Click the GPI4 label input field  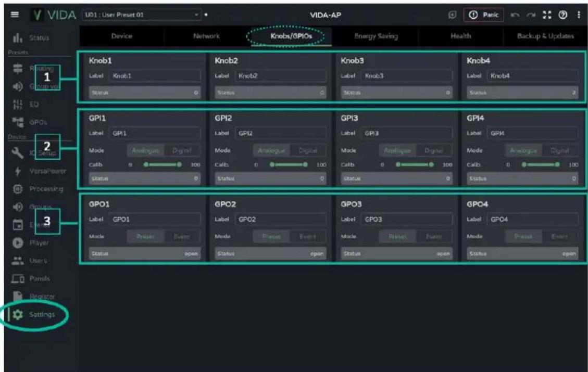click(x=532, y=133)
